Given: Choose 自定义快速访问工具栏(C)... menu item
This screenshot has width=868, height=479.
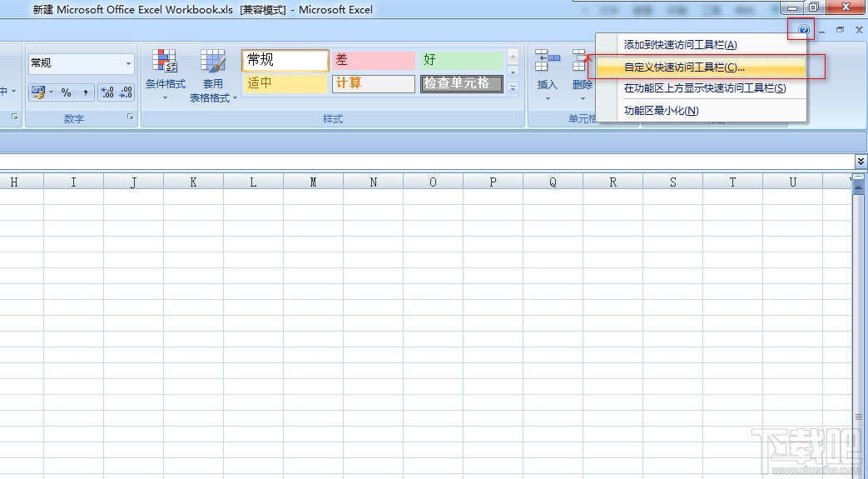Looking at the screenshot, I should (701, 67).
